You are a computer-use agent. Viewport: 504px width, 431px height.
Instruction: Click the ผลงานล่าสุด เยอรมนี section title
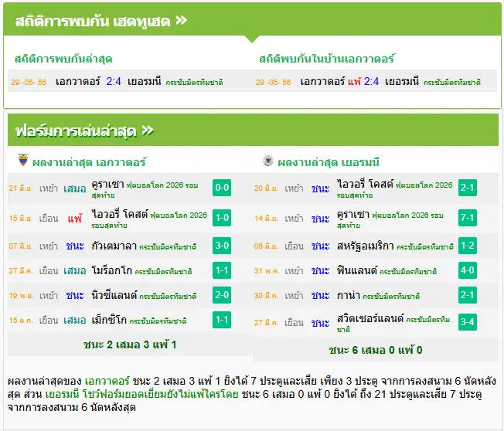[x=329, y=162]
